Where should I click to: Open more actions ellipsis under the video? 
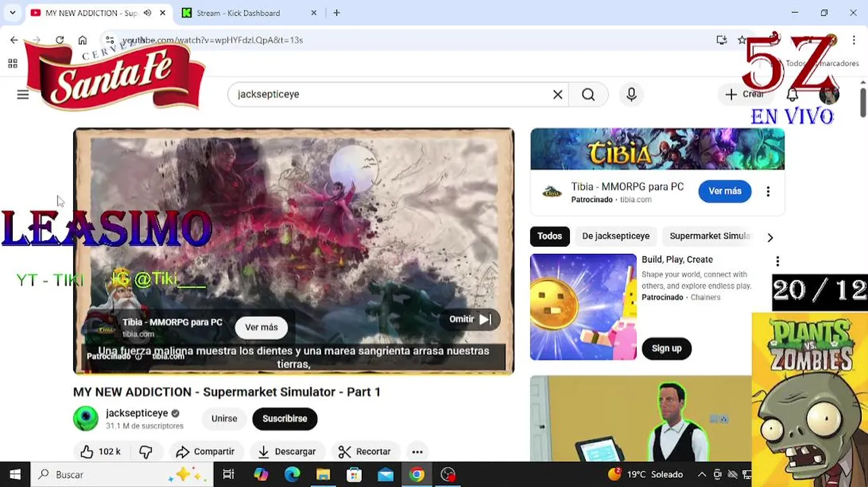coord(417,452)
